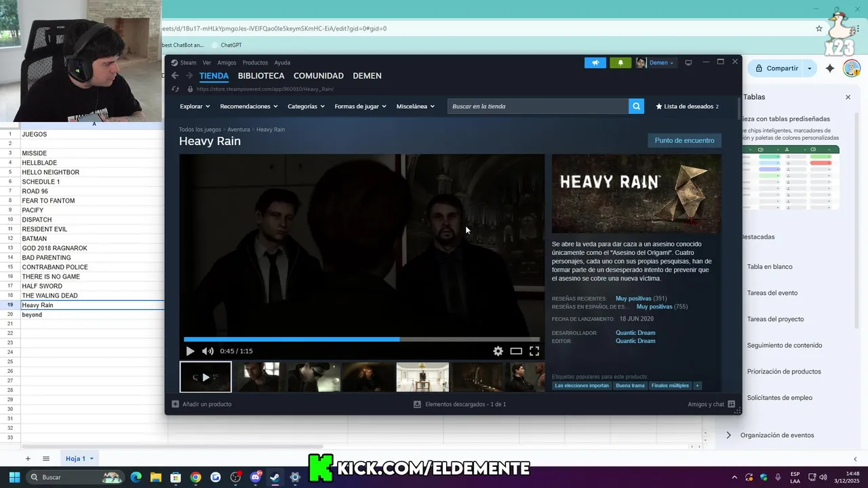Select the Finales múltiples tag
The height and width of the screenshot is (488, 868).
669,386
